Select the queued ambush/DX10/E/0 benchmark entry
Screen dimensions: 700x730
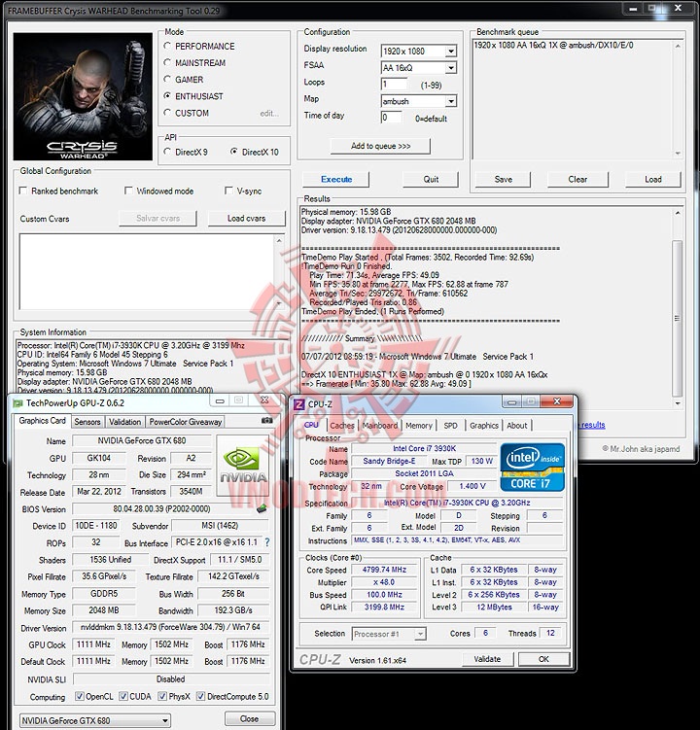(554, 45)
